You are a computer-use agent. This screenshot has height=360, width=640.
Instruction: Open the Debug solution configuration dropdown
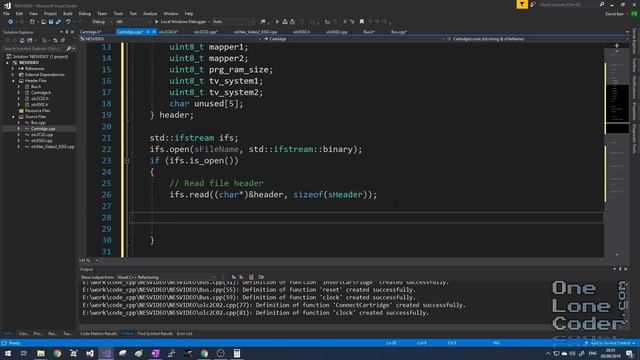click(x=101, y=22)
